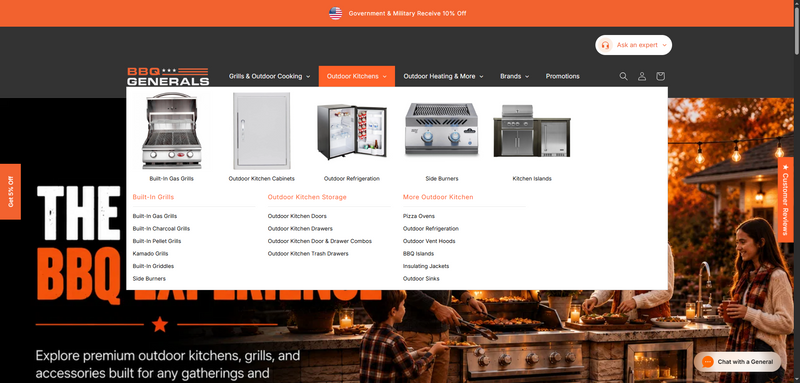Select Outdoor Kitchen Drawers
Screen dimensions: 800x383
click(x=300, y=229)
